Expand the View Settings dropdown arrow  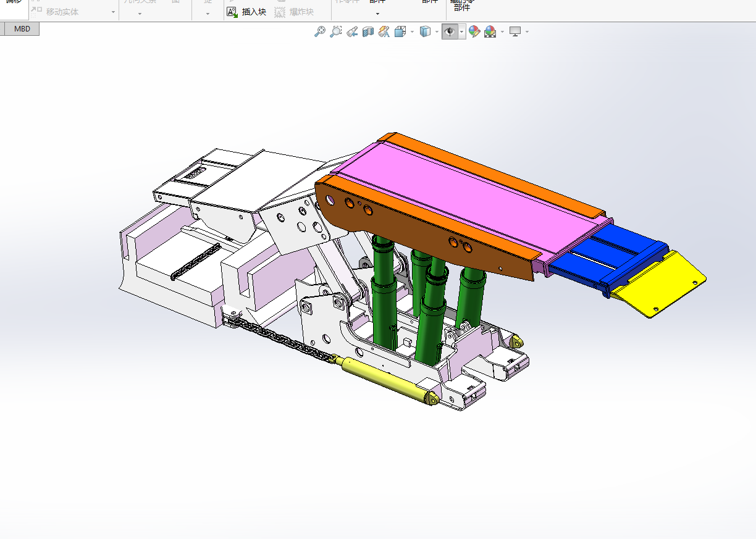pyautogui.click(x=527, y=32)
